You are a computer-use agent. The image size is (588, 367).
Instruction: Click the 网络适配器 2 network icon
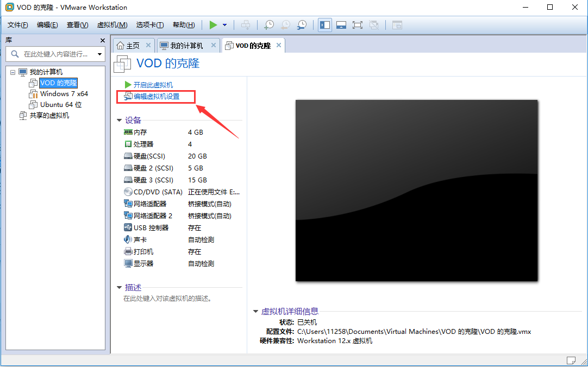[x=128, y=216]
